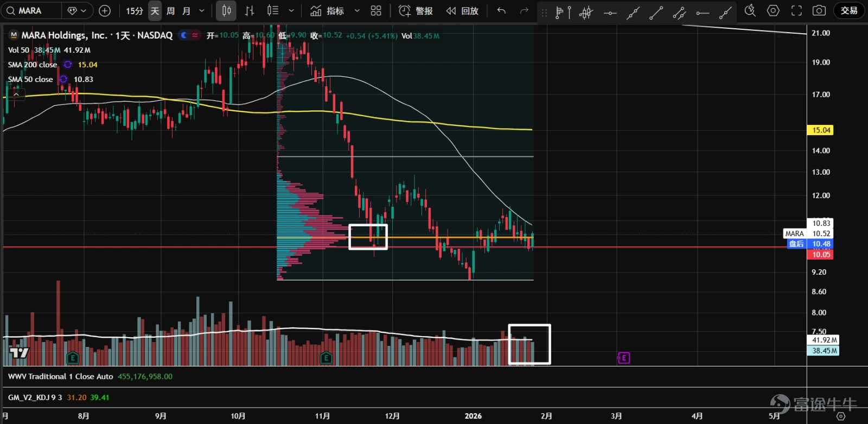
Task: Select the bar chart style icon
Action: pos(250,11)
